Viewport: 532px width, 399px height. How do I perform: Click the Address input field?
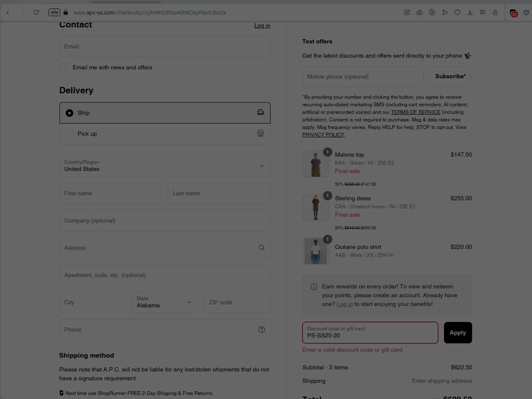[165, 248]
